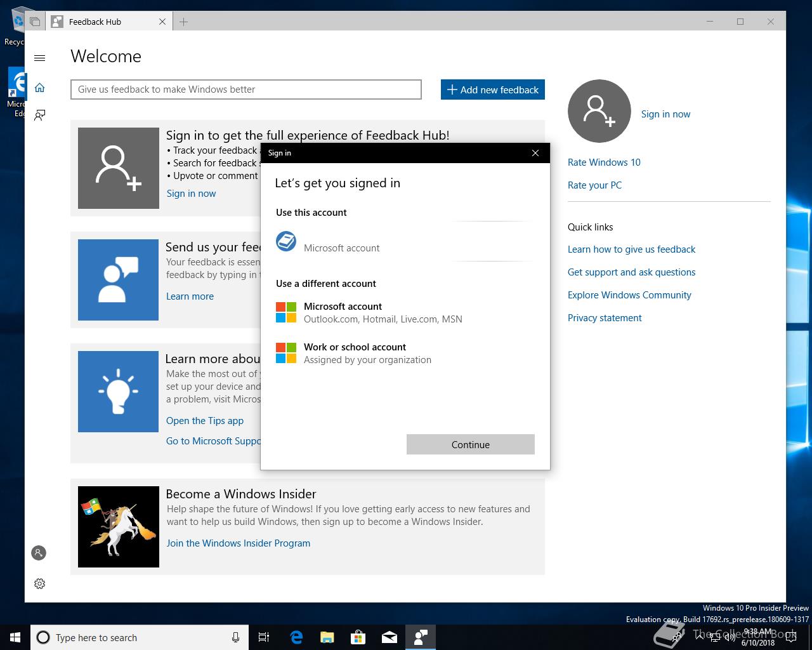Go to the Home page icon

pos(39,88)
